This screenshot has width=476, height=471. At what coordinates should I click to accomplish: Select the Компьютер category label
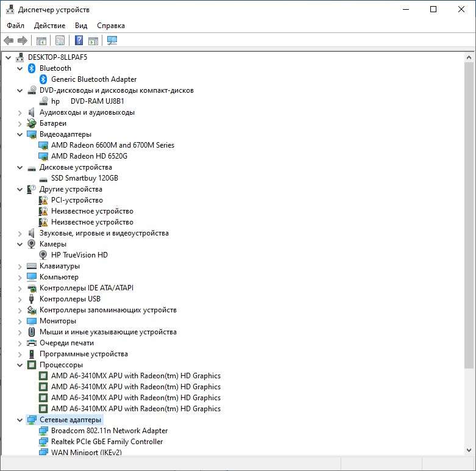pos(59,277)
